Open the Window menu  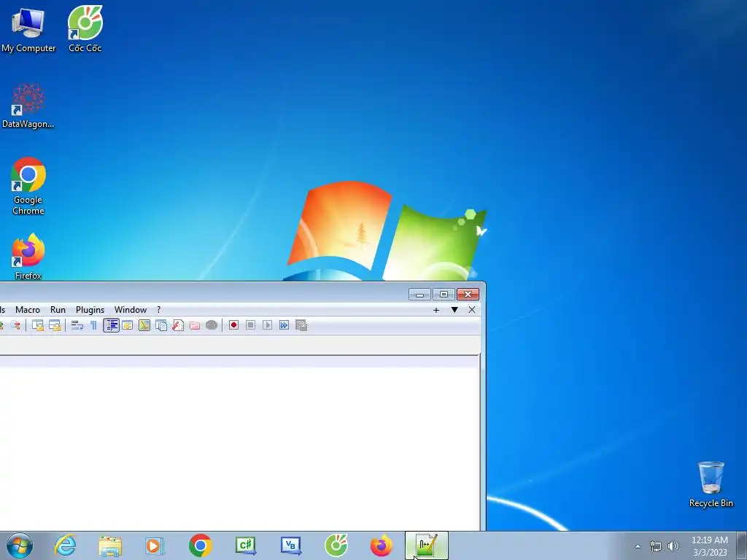click(131, 309)
